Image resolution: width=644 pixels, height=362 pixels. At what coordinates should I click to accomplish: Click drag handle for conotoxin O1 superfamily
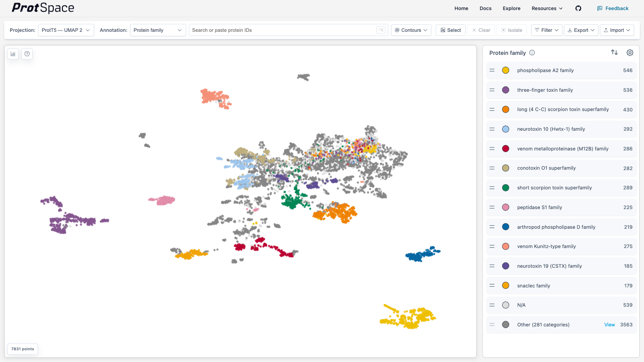[x=492, y=168]
